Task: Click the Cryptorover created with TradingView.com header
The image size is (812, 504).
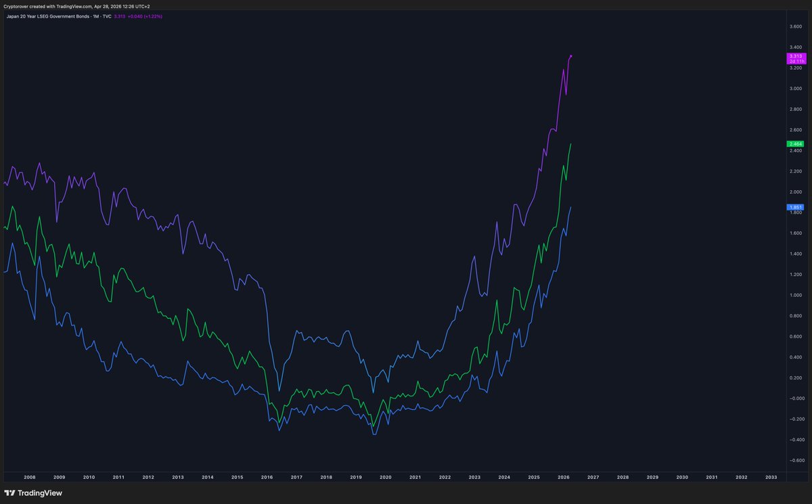Action: (x=76, y=5)
